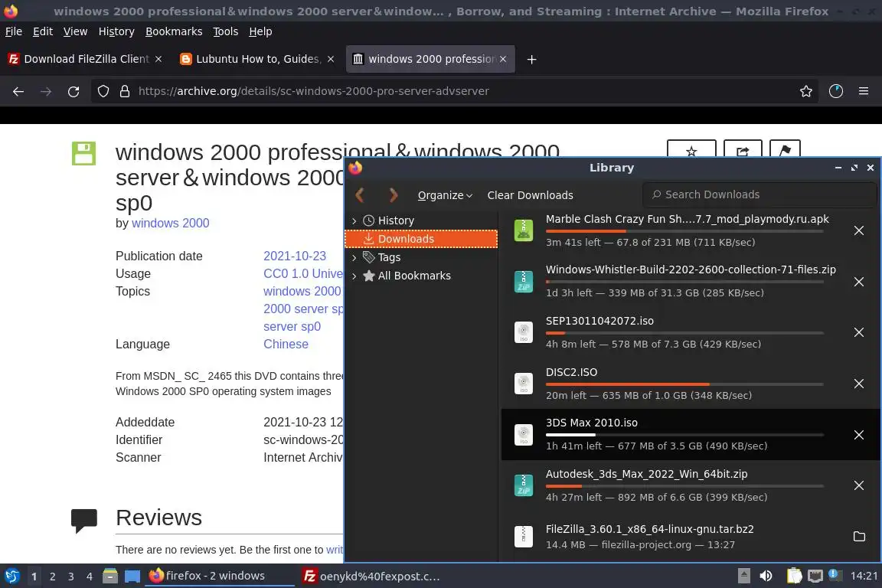Cancel the Windows-Whistler-Build zip download

(x=859, y=282)
